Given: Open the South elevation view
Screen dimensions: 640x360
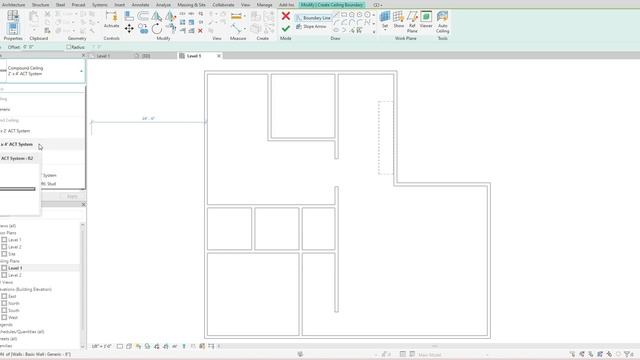Looking at the screenshot, I should (x=13, y=310).
